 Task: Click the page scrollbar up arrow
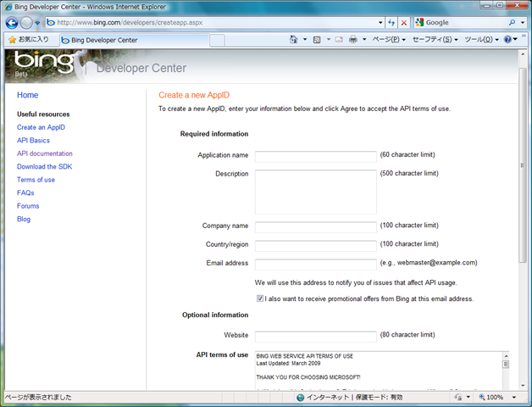coord(523,54)
